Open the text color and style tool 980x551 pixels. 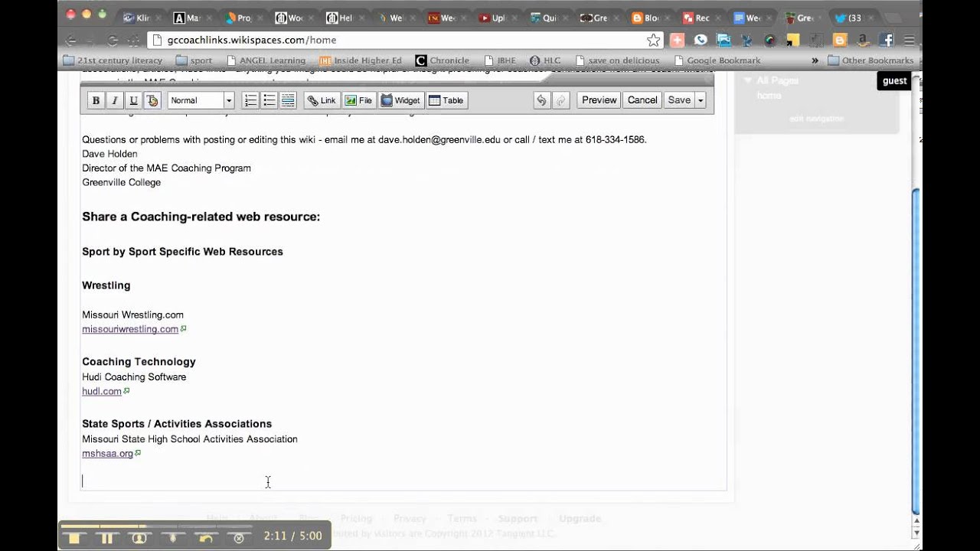click(152, 100)
